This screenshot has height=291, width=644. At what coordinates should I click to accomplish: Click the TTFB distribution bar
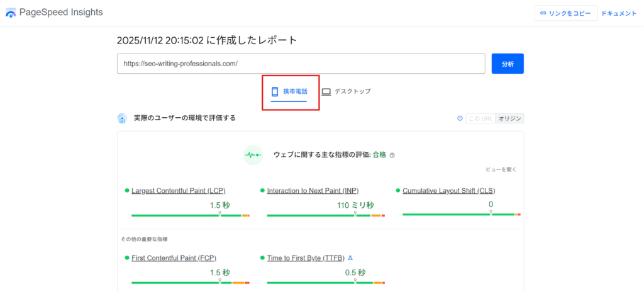click(326, 283)
